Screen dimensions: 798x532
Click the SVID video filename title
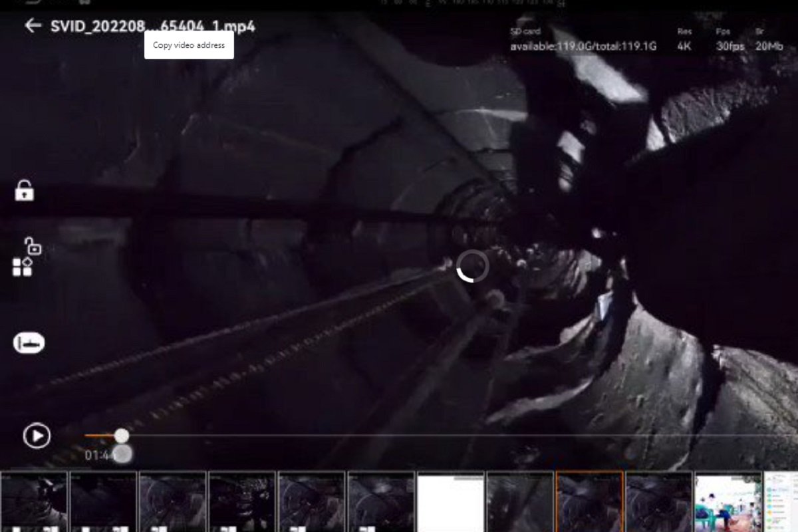coord(152,27)
